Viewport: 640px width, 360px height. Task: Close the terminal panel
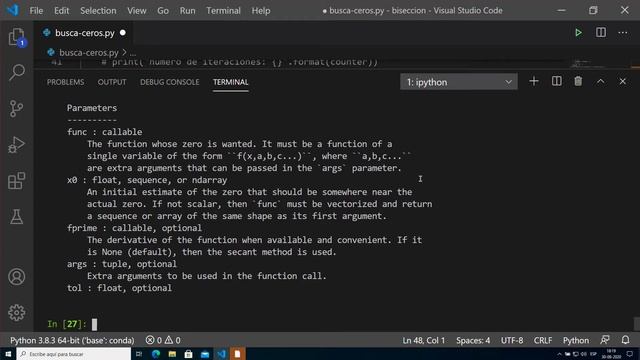pos(622,81)
